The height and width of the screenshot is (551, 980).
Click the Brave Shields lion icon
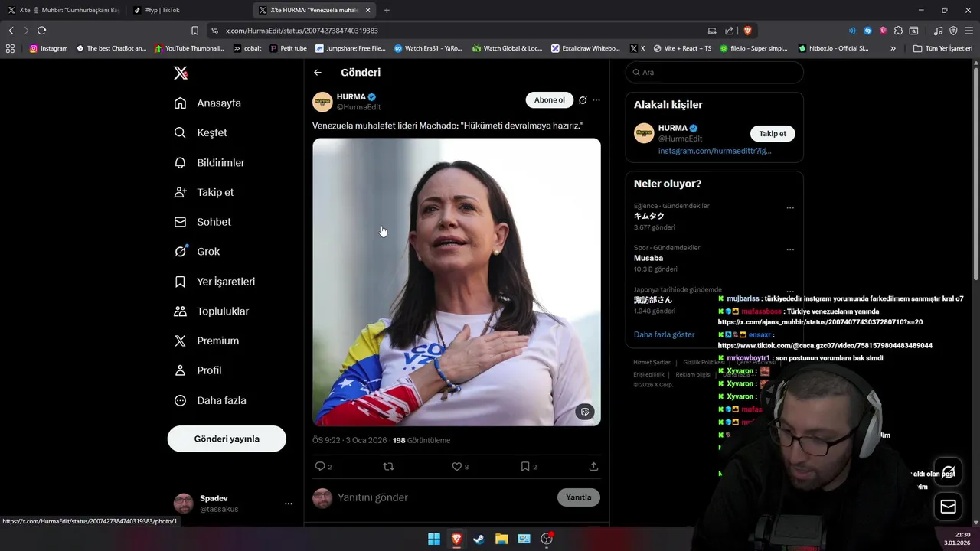coord(748,31)
